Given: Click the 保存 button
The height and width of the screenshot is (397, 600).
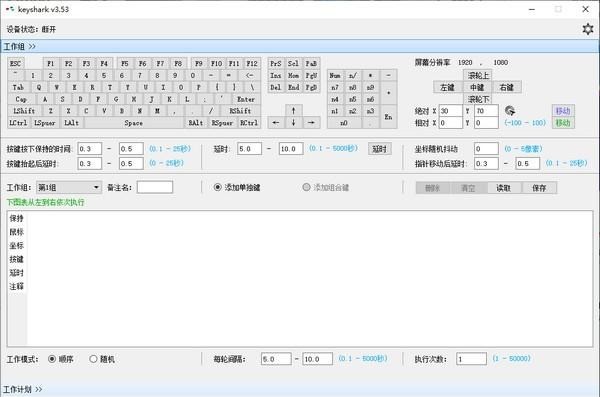Looking at the screenshot, I should tap(539, 188).
